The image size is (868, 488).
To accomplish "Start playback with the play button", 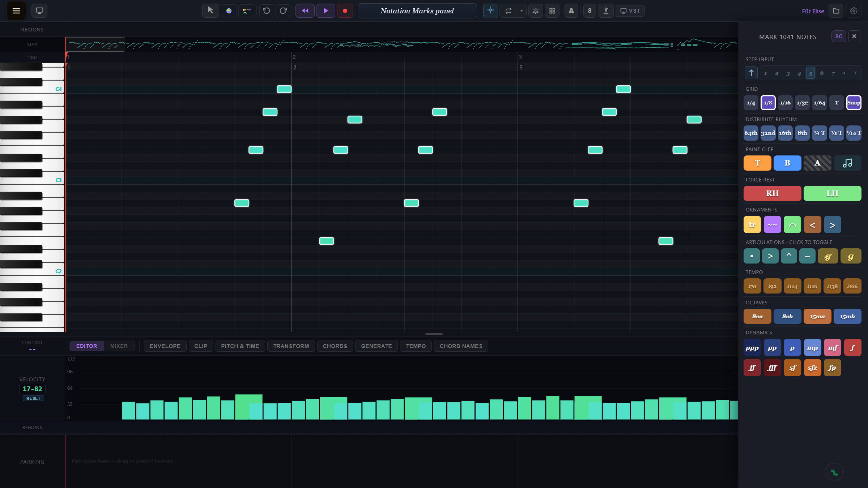I will (x=325, y=11).
